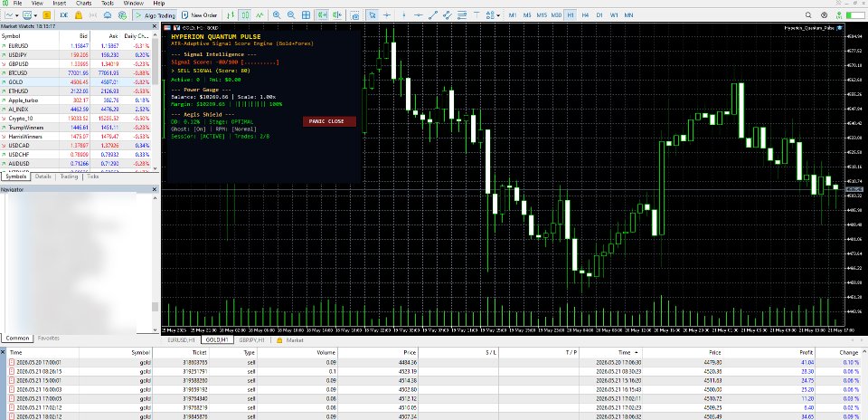
Task: Toggle Algo Trading on or off
Action: [x=156, y=15]
